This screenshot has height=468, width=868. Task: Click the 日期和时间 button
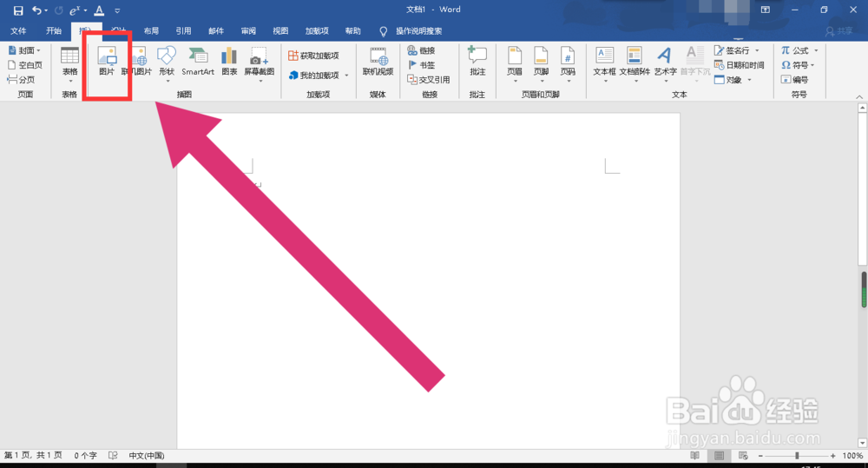[x=739, y=65]
